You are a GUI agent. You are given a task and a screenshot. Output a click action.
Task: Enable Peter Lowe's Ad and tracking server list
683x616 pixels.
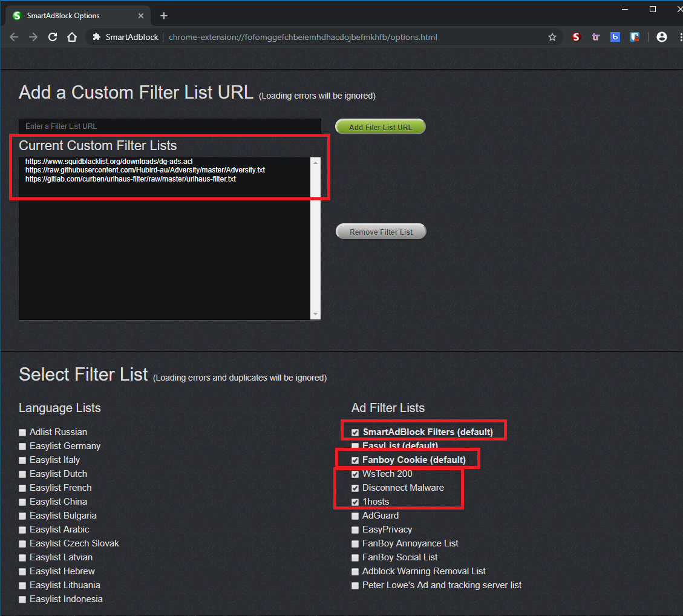point(355,586)
